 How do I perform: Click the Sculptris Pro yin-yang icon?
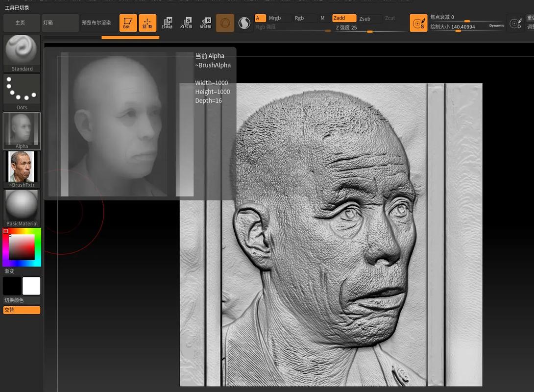tap(244, 23)
